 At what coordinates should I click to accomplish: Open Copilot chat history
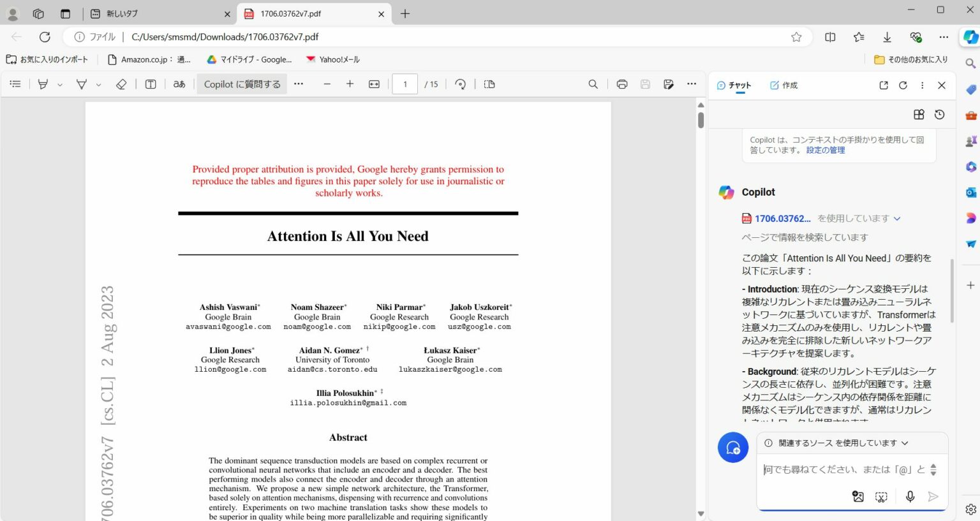tap(939, 115)
